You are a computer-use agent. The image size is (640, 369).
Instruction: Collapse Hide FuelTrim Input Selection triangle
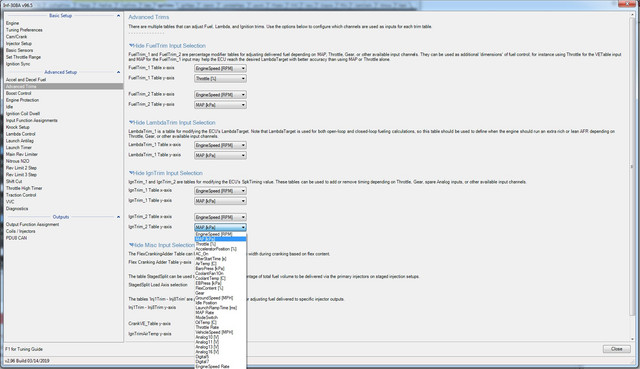(x=131, y=46)
